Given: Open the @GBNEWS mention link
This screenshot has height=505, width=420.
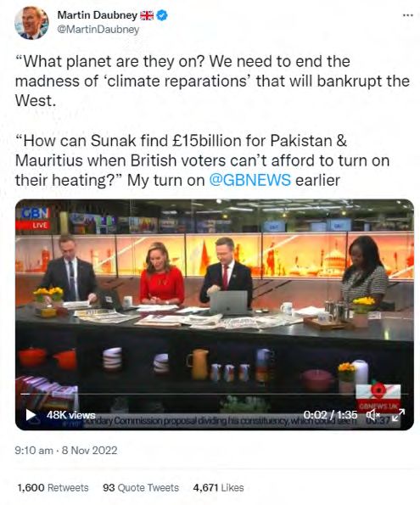Looking at the screenshot, I should pyautogui.click(x=250, y=180).
